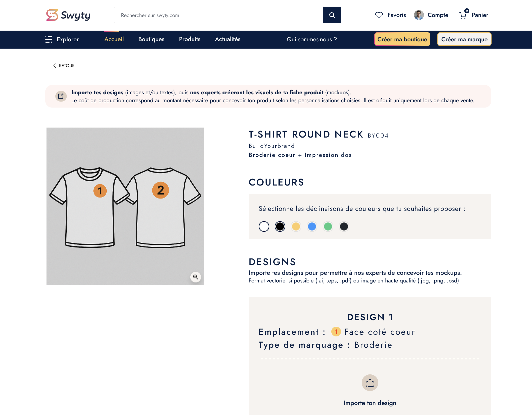
Task: Click the RETOUR back chevron
Action: tap(55, 65)
